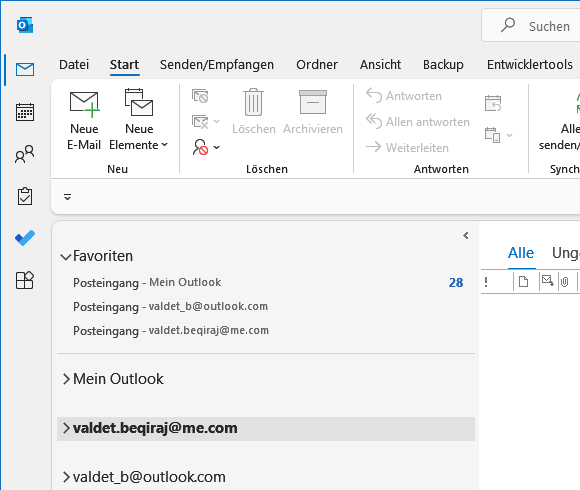Click the search magnifier icon

(x=508, y=25)
